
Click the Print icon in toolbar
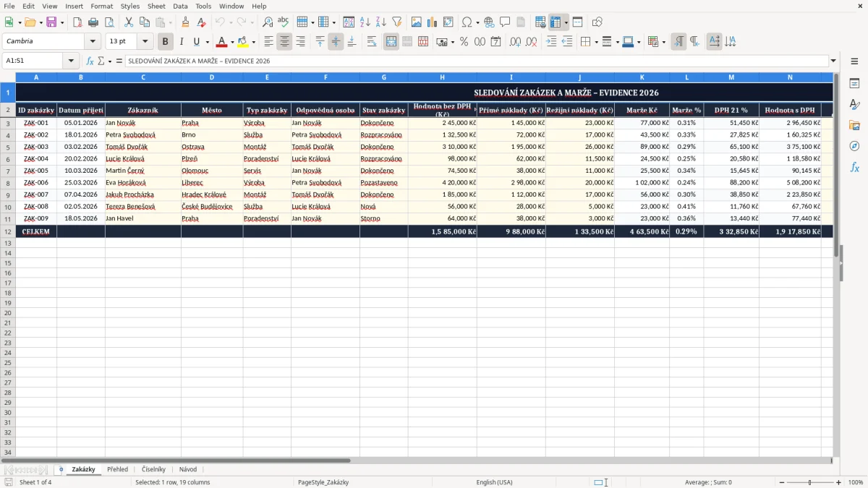pyautogui.click(x=93, y=22)
